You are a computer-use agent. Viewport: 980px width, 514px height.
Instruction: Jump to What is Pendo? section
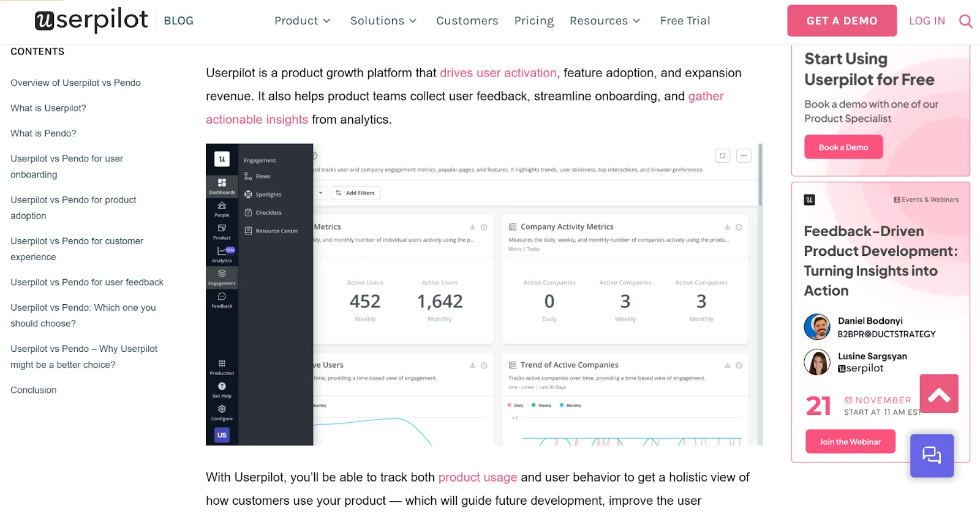[43, 133]
